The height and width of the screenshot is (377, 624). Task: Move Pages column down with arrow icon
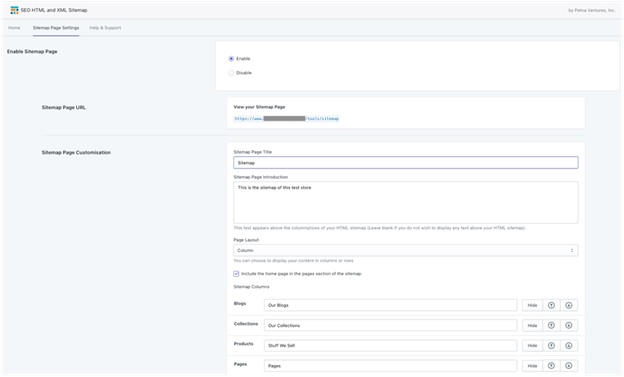569,366
